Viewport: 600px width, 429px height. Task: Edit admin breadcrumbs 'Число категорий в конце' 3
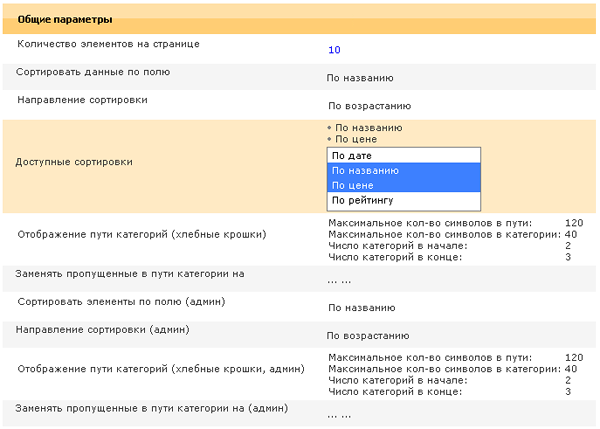[567, 391]
